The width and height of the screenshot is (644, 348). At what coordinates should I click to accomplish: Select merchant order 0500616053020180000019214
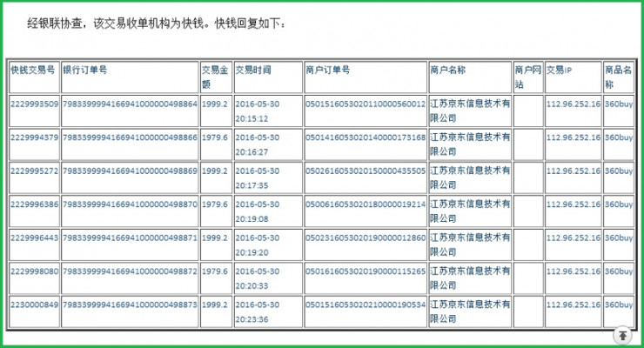(366, 204)
